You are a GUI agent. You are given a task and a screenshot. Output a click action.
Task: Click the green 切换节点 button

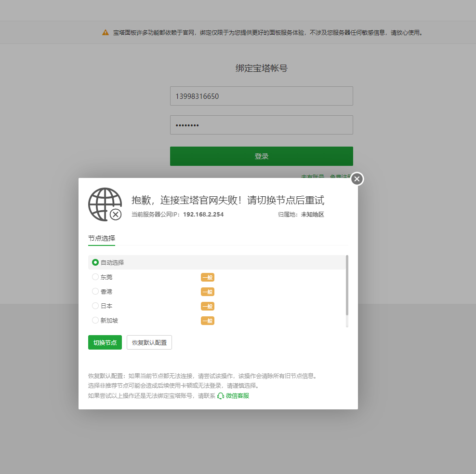pyautogui.click(x=105, y=342)
